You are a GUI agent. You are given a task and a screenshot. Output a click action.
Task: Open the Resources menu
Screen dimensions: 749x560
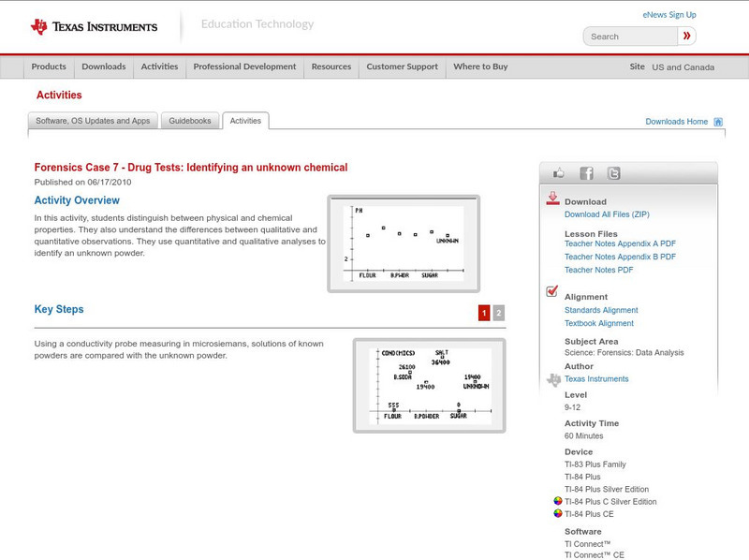[331, 66]
